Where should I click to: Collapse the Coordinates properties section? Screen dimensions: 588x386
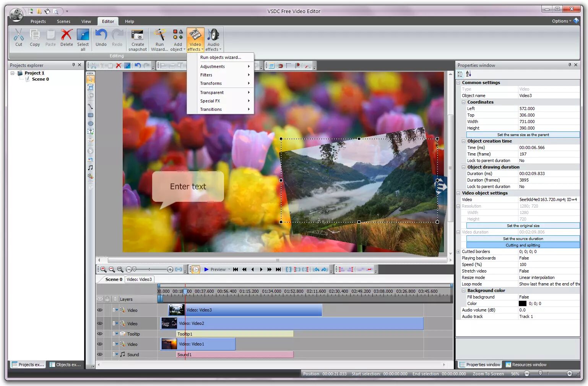(464, 102)
